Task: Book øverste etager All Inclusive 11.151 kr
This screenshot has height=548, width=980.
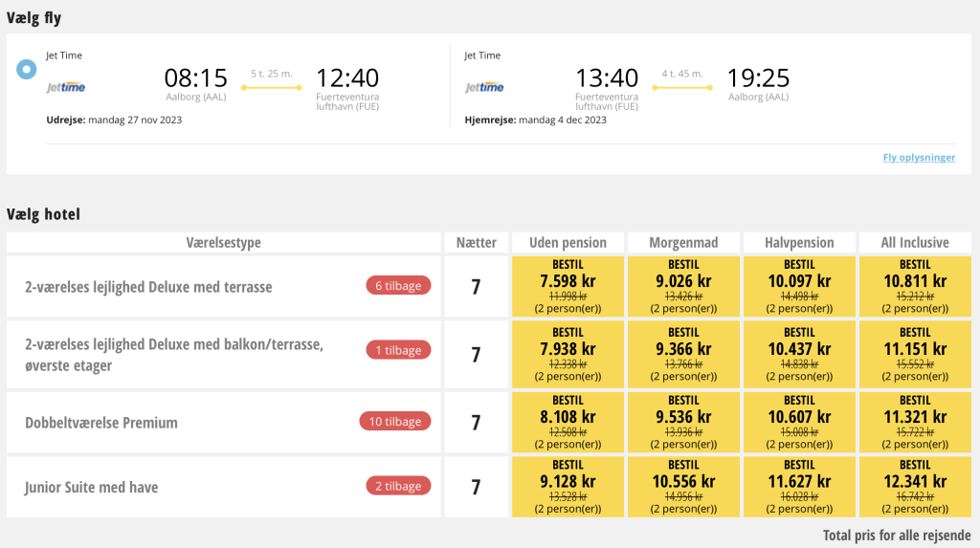Action: [915, 354]
